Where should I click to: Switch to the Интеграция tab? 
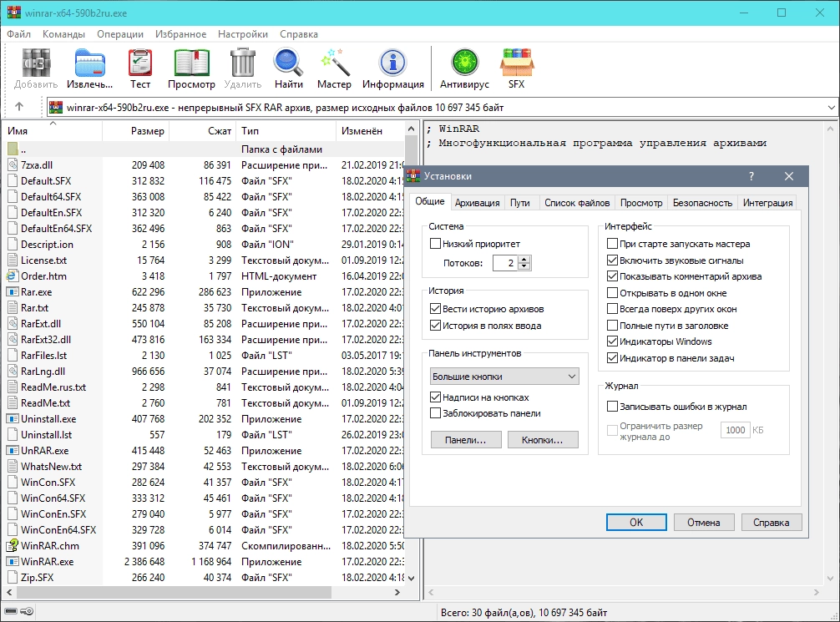coord(767,203)
